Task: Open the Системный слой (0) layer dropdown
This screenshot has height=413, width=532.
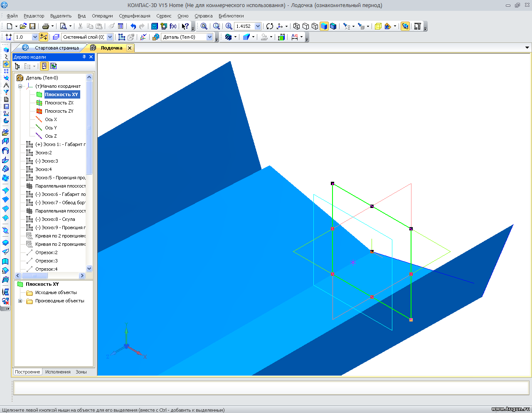Action: (x=110, y=37)
